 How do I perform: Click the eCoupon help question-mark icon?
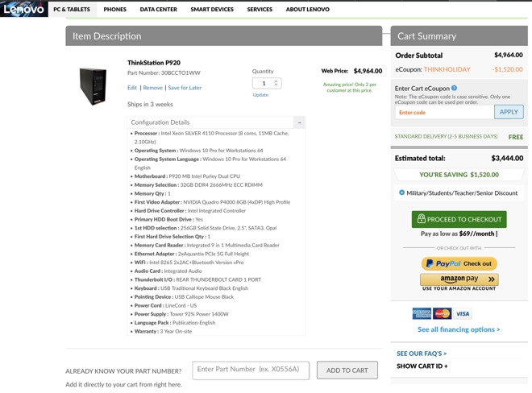point(454,88)
